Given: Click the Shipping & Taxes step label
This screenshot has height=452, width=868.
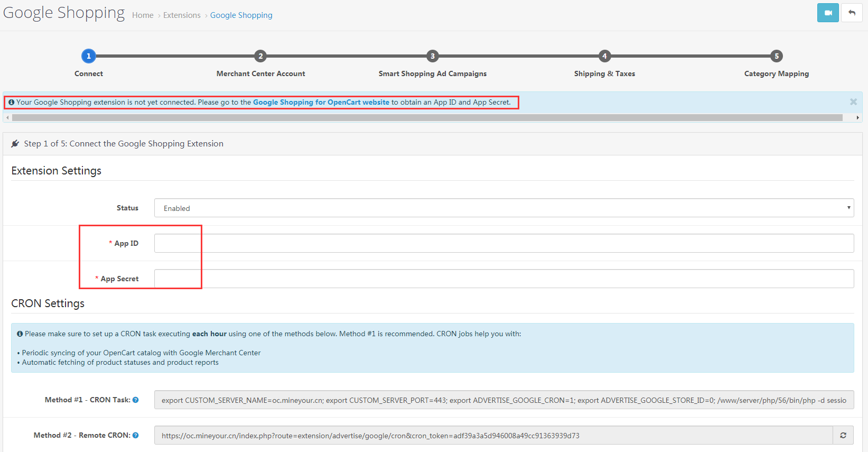Looking at the screenshot, I should pos(605,73).
